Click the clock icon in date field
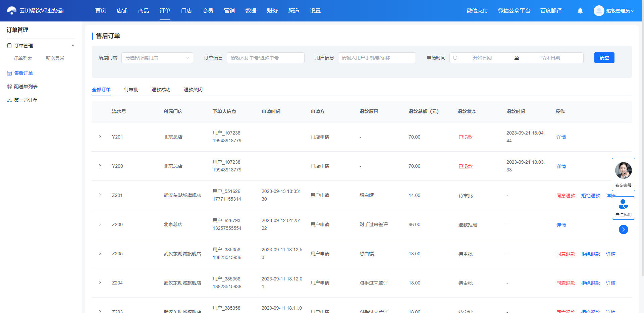 pos(455,58)
